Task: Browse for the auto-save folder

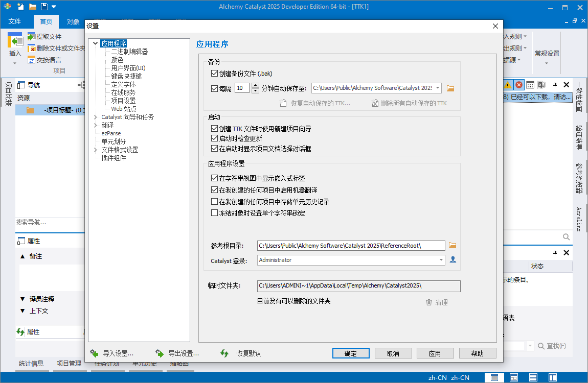Action: pyautogui.click(x=450, y=88)
